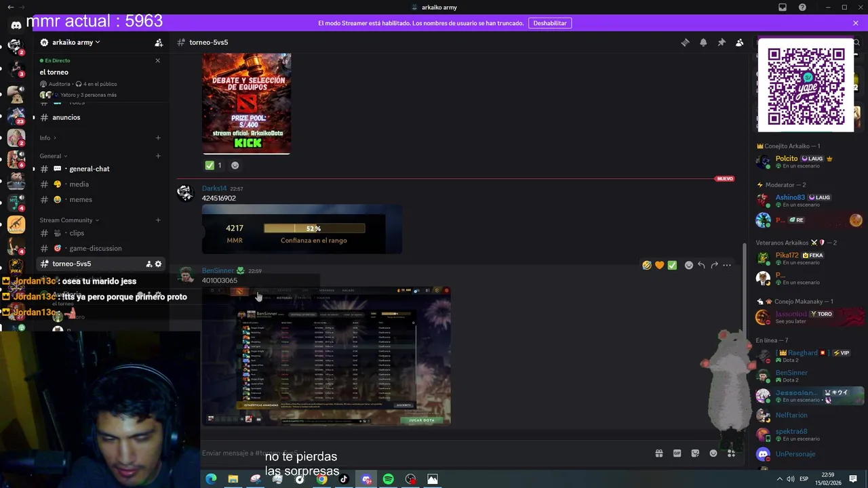868x488 pixels.
Task: Toggle member list icon in header
Action: click(740, 42)
